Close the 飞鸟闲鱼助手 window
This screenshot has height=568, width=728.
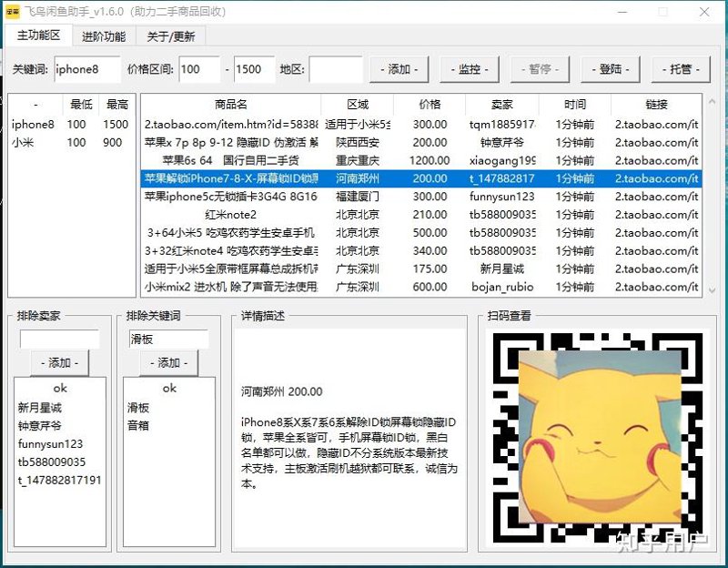[704, 12]
